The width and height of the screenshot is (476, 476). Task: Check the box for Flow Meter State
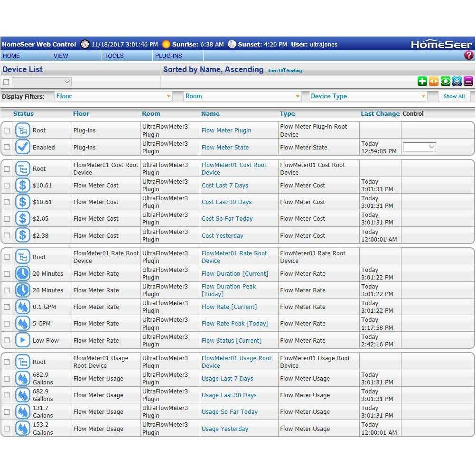coord(7,148)
